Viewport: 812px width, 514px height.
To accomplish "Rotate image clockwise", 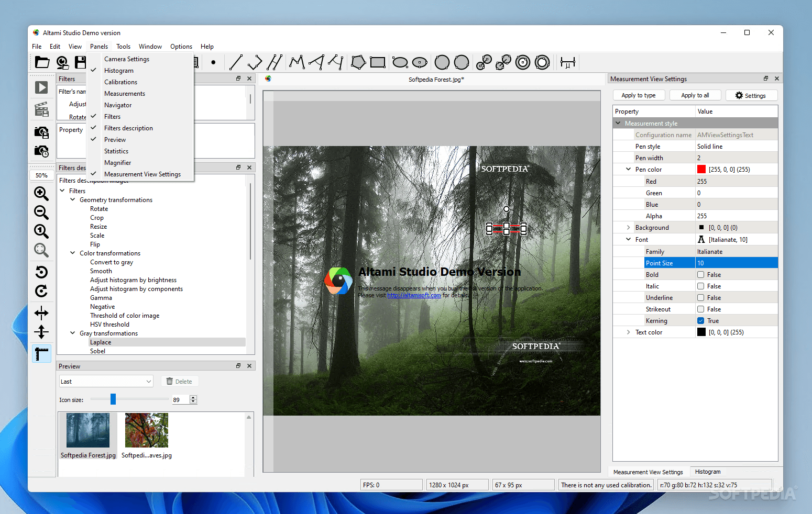I will (41, 291).
